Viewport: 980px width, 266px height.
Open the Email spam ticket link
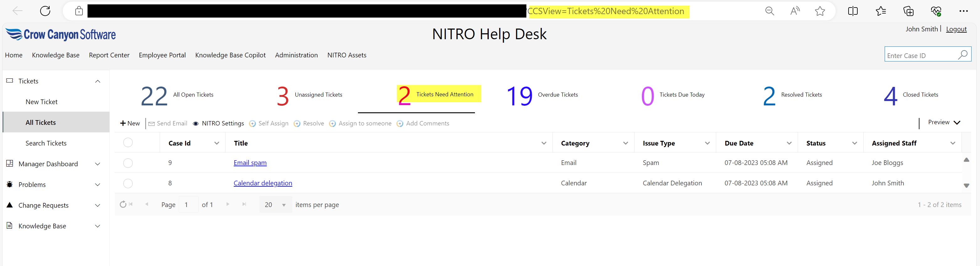250,163
